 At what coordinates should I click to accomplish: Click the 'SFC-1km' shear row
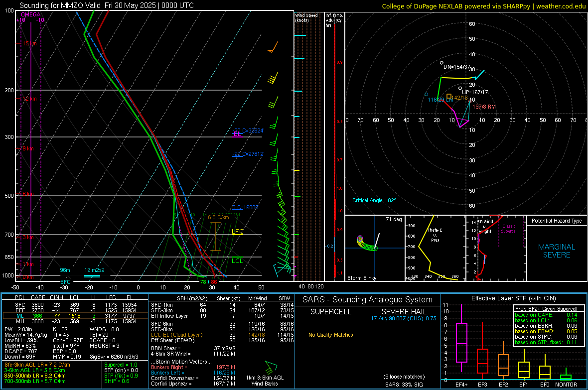click(222, 305)
